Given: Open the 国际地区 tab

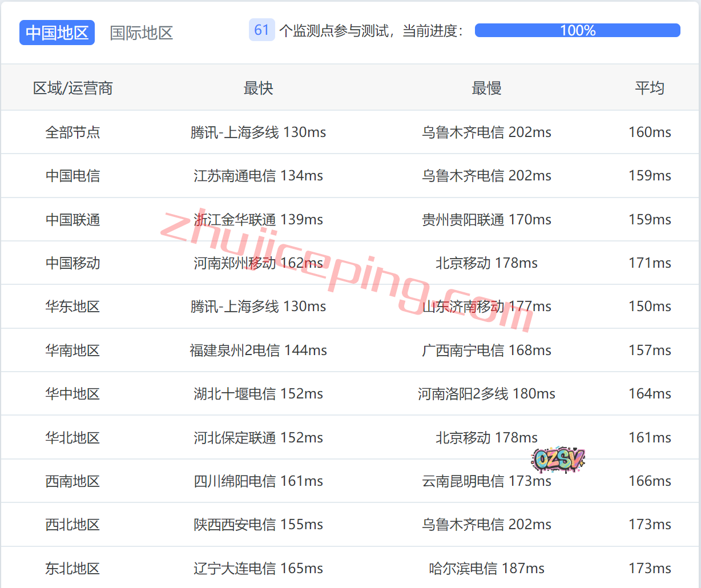Looking at the screenshot, I should tap(141, 33).
